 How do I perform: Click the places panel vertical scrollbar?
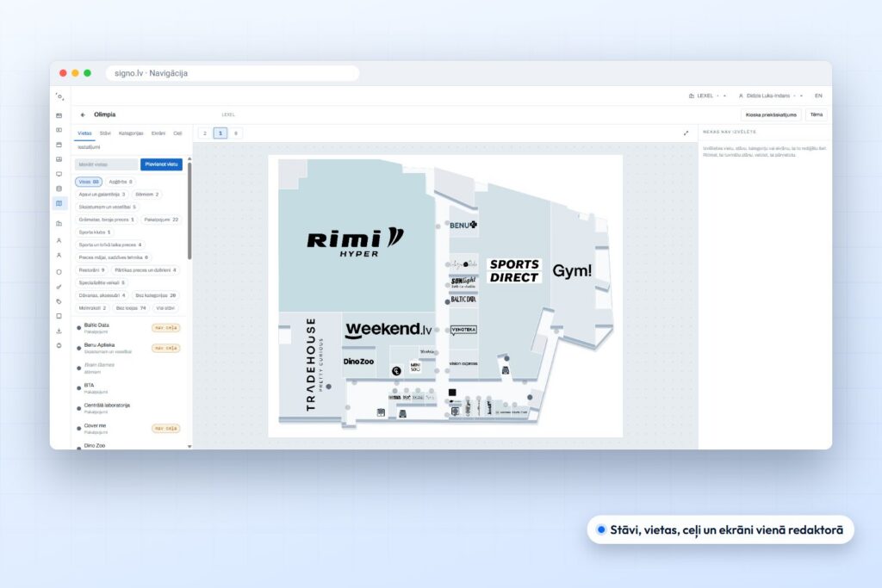coord(189,211)
